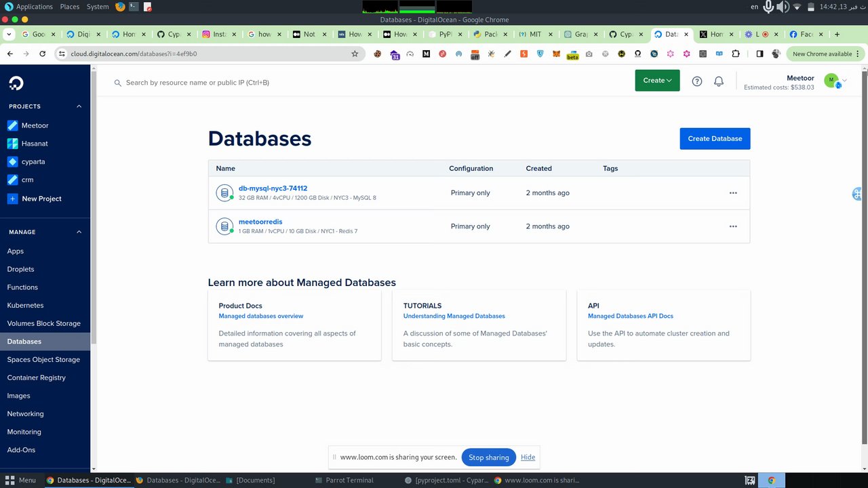The width and height of the screenshot is (868, 488).
Task: Click Stop sharing in the Loom bar
Action: 489,457
